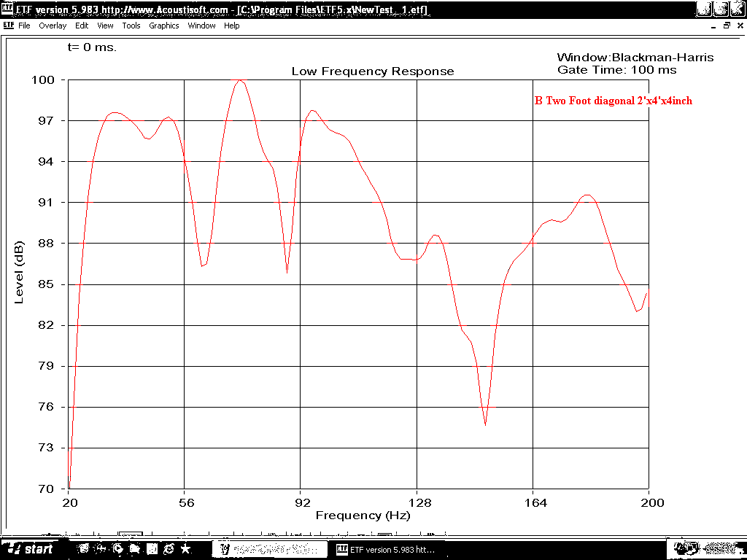747x560 pixels.
Task: Click the ETF icon in the title bar
Action: coord(8,9)
